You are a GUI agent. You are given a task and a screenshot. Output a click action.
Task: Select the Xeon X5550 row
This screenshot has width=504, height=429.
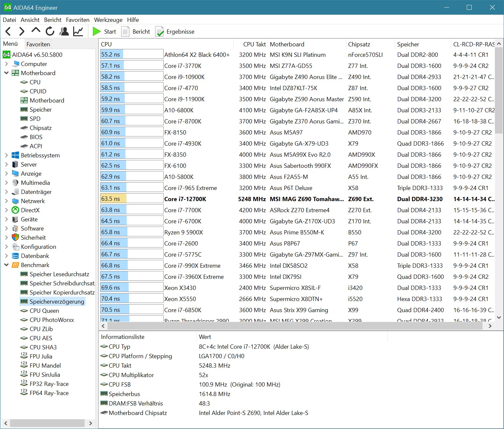pyautogui.click(x=297, y=299)
